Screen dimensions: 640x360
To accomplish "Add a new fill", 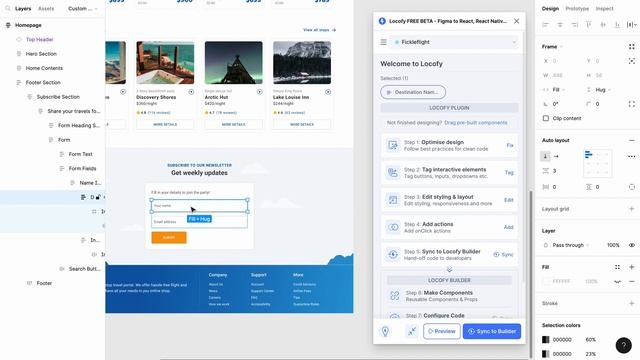I will 631,267.
